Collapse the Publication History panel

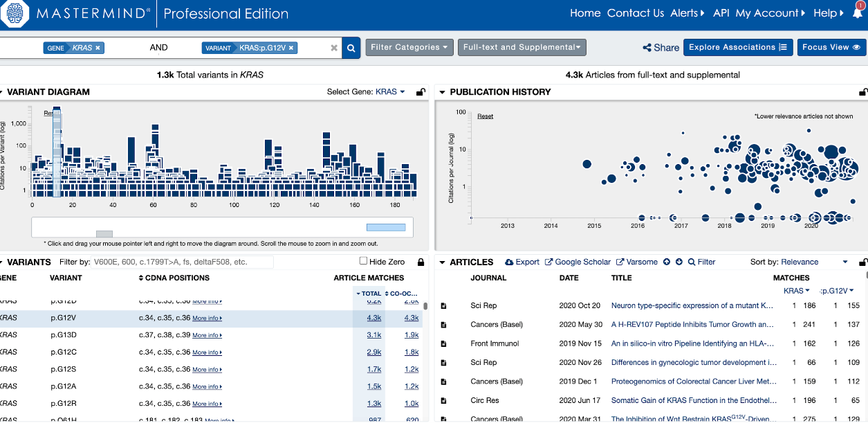tap(441, 92)
